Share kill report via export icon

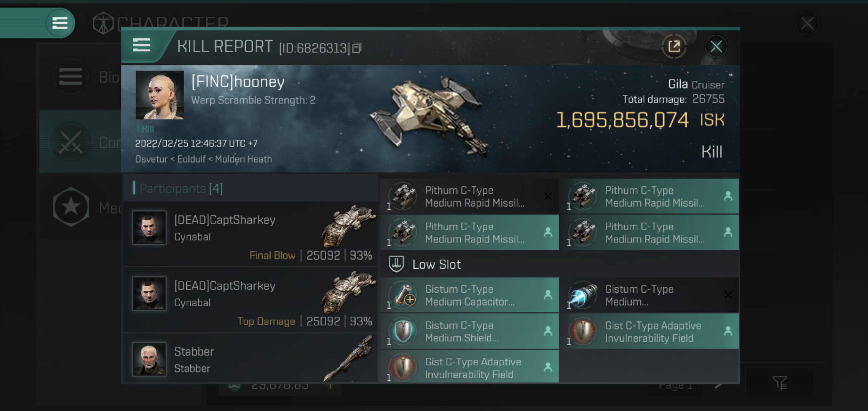(674, 46)
